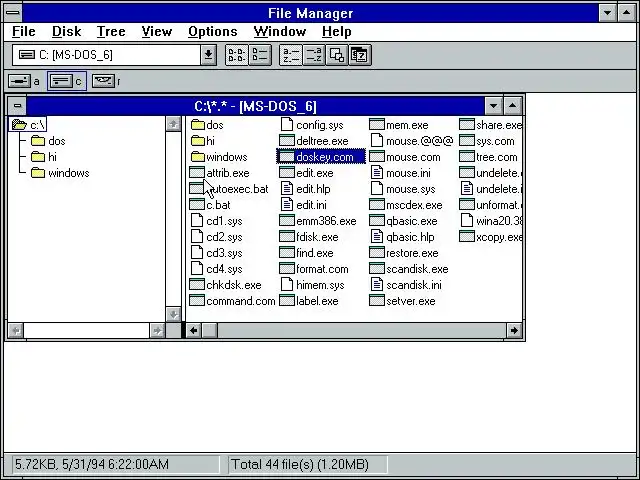Screen dimensions: 640x480
Task: Click the qbasic.hlp document icon
Action: [377, 237]
